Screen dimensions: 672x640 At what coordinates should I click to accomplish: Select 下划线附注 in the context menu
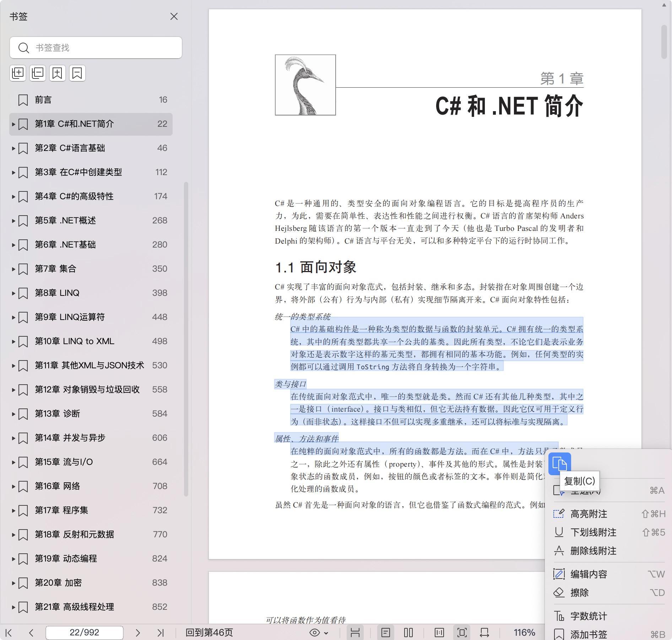(x=593, y=532)
